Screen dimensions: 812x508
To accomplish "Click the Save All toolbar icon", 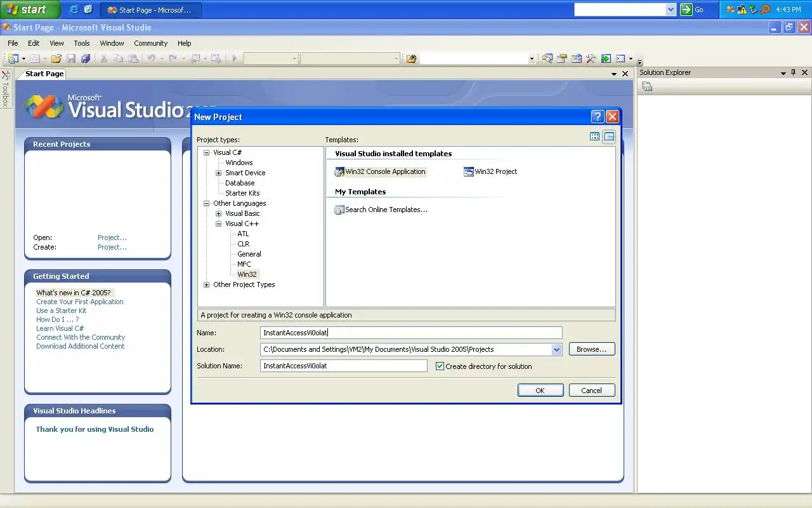I will click(x=85, y=58).
